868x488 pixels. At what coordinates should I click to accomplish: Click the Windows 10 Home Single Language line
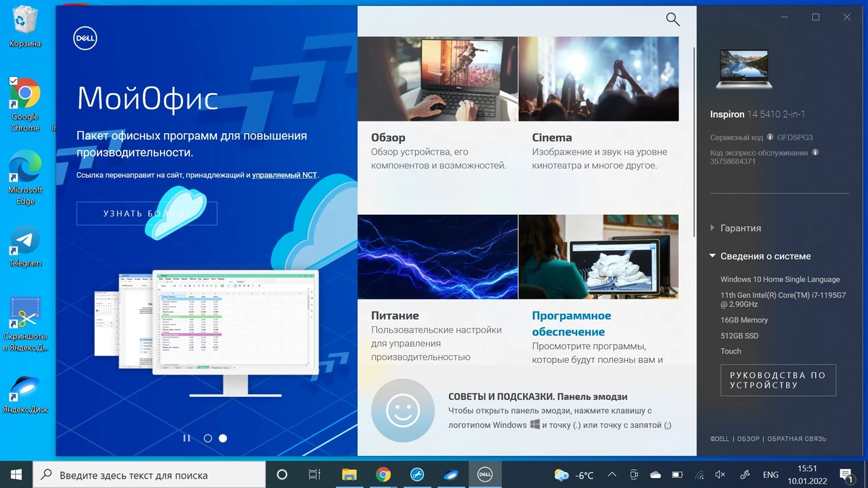[x=780, y=279]
